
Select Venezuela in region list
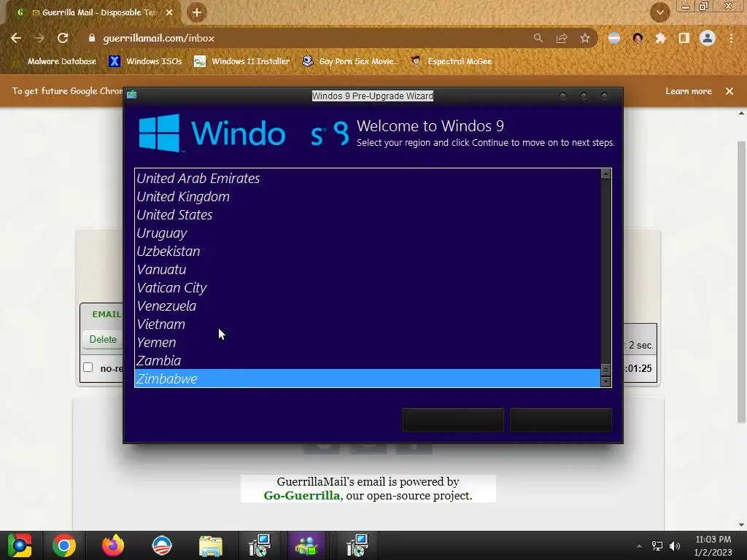(368, 306)
